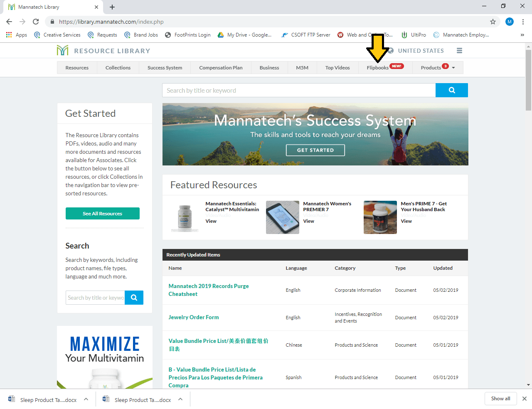Screen dimensions: 532x409
Task: Open the Resources nav tab
Action: 77,68
